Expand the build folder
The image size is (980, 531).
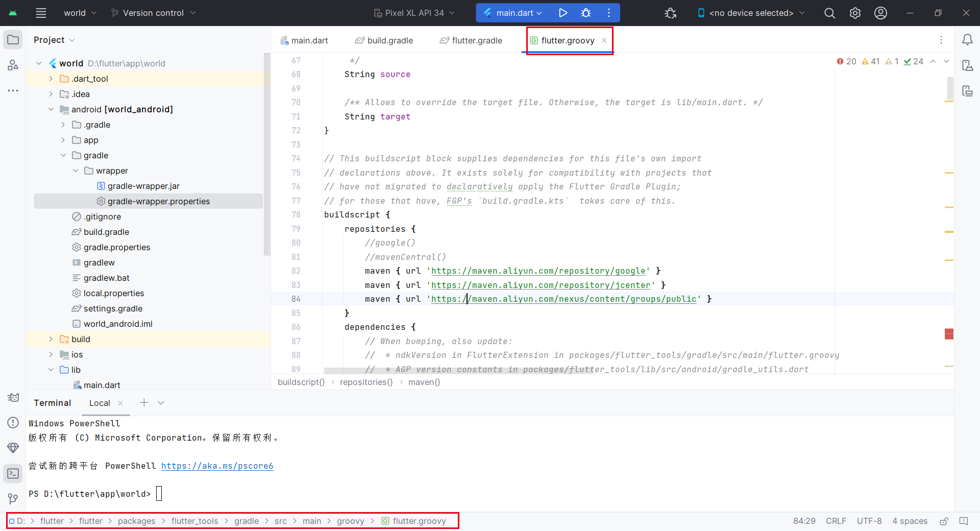(51, 339)
